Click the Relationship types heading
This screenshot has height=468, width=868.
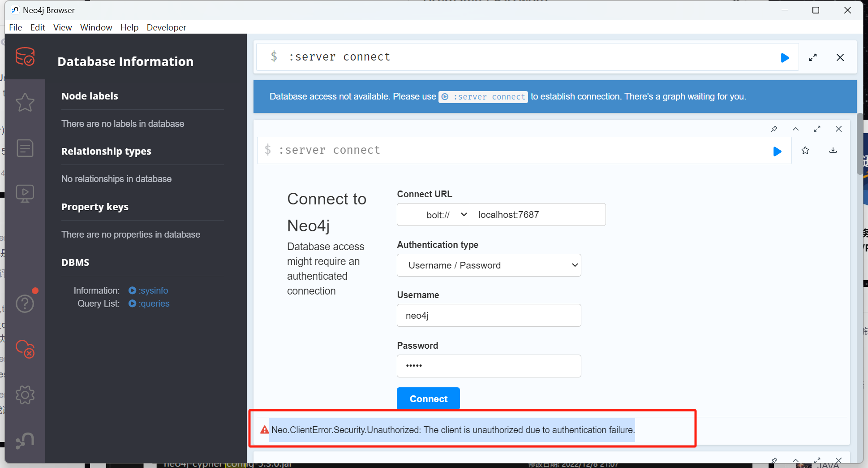click(106, 152)
